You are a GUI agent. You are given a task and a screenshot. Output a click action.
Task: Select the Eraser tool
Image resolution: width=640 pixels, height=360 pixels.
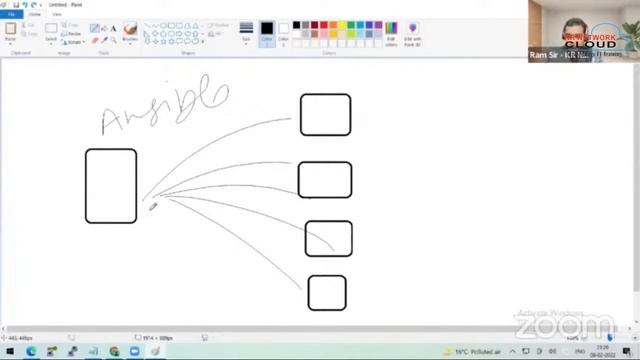point(95,40)
